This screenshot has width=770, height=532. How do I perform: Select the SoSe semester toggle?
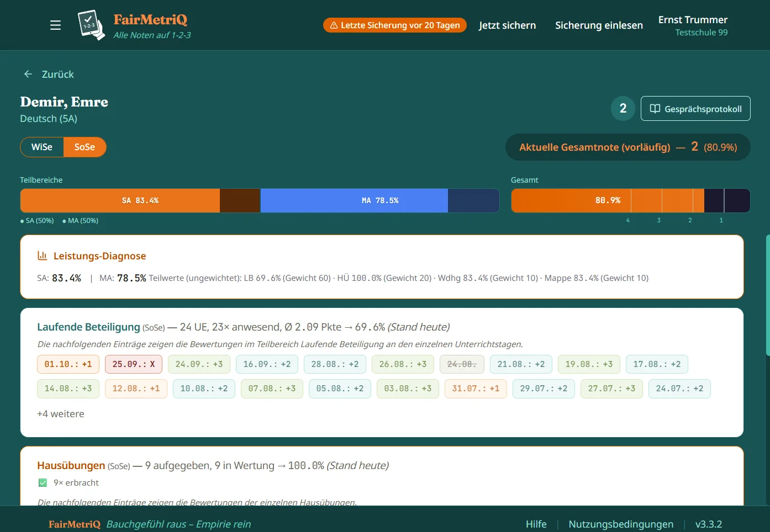pyautogui.click(x=85, y=147)
